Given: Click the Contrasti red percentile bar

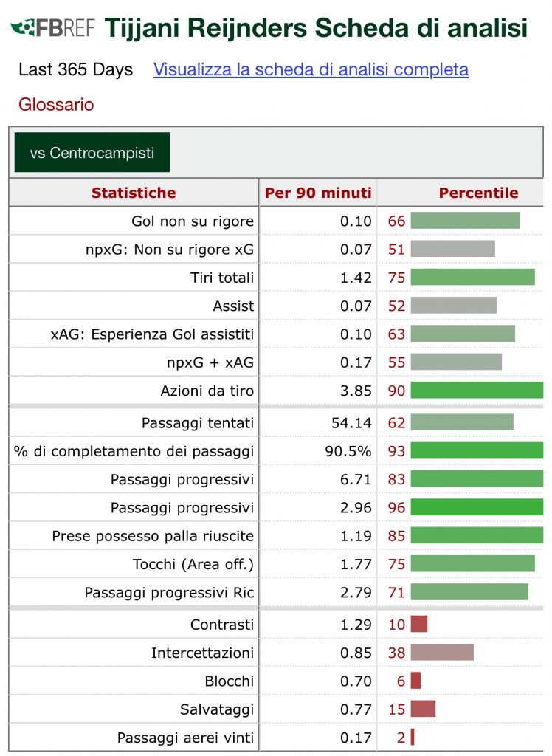Looking at the screenshot, I should pos(419,624).
